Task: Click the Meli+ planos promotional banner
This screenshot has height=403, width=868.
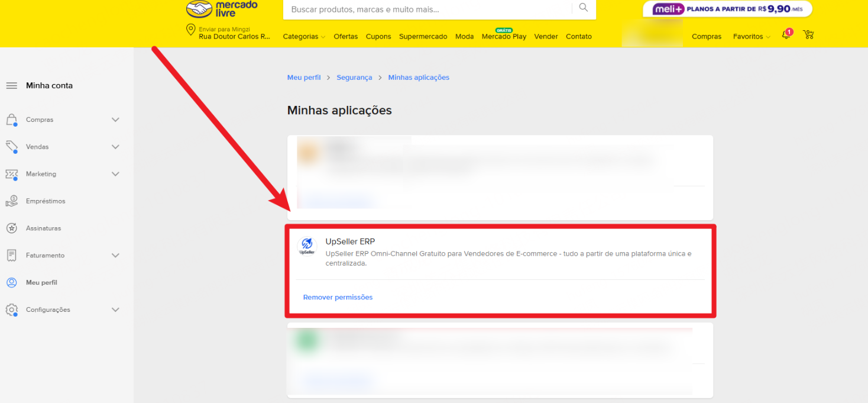Action: pyautogui.click(x=728, y=9)
